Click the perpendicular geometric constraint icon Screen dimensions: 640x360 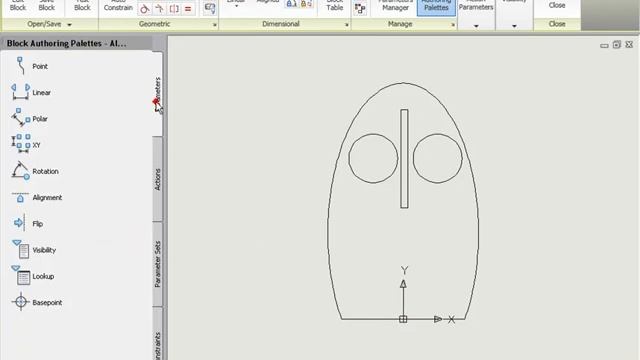tap(160, 9)
